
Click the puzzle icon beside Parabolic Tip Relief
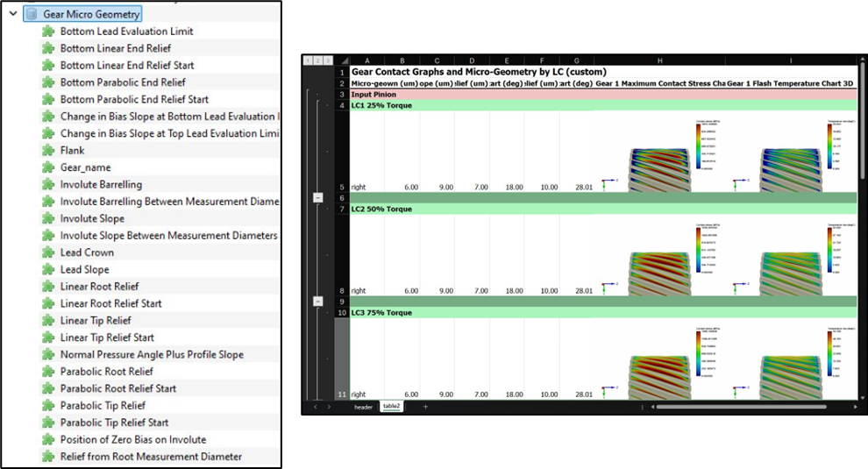point(48,406)
